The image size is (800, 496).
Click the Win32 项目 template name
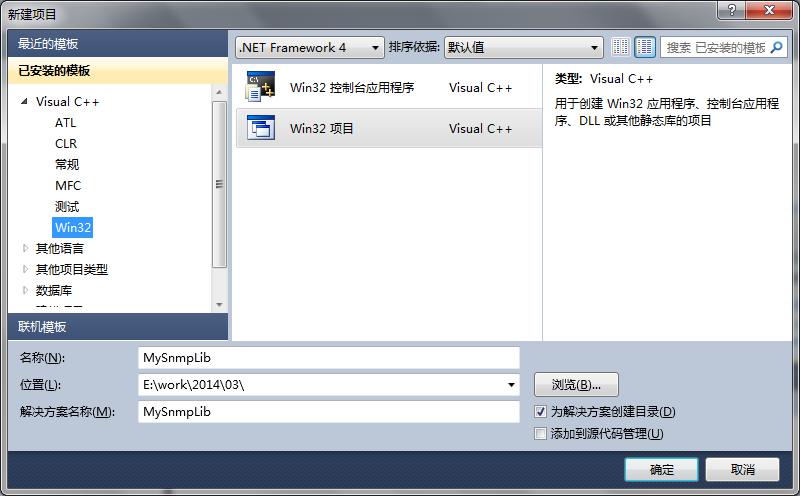(x=321, y=129)
